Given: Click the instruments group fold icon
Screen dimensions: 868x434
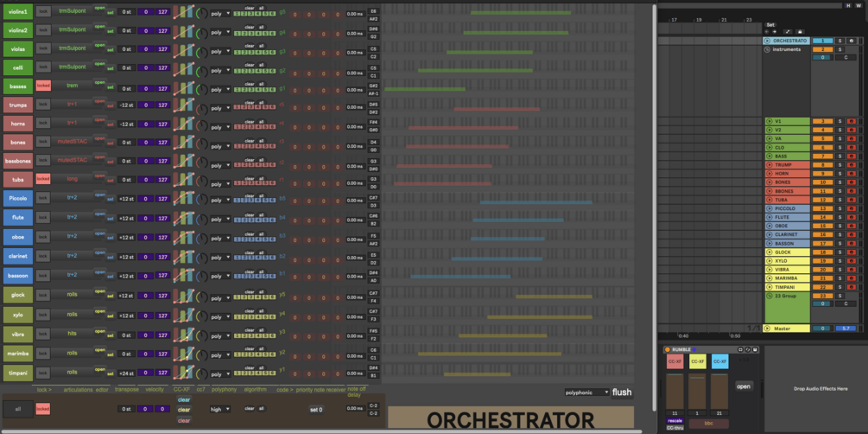Looking at the screenshot, I should (767, 50).
